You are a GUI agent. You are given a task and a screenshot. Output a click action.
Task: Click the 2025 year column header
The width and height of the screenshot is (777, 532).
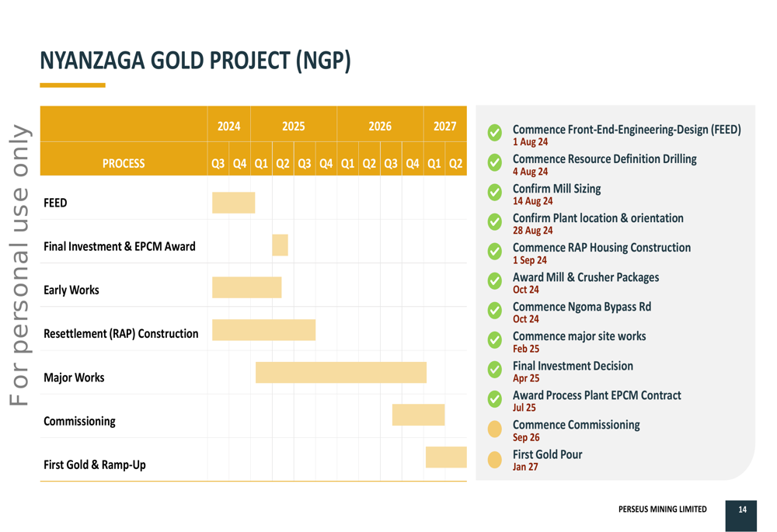(x=293, y=127)
